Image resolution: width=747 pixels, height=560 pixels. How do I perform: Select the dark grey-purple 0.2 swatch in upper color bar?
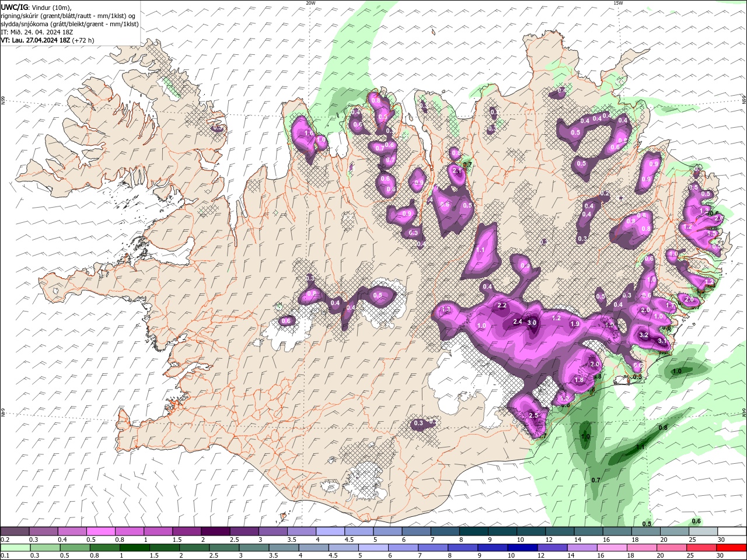(x=15, y=531)
